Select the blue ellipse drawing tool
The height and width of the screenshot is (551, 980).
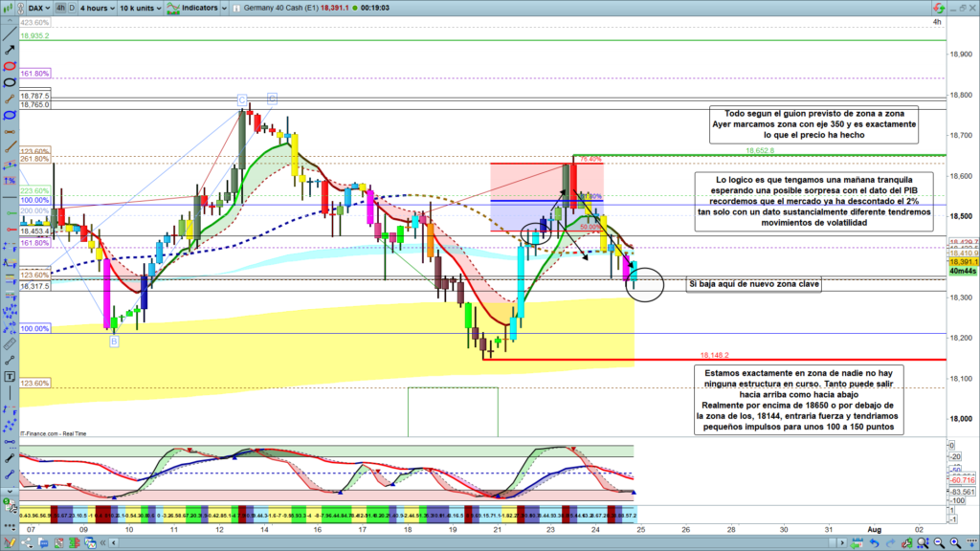click(10, 115)
